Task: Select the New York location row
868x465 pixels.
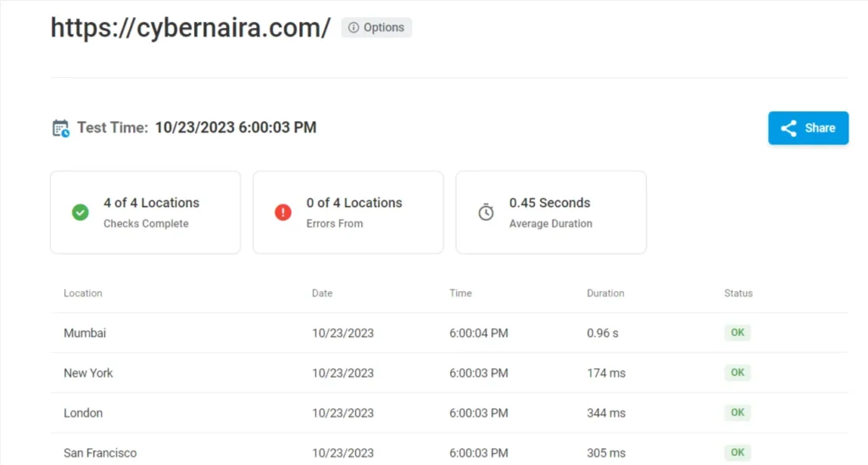Action: 449,373
